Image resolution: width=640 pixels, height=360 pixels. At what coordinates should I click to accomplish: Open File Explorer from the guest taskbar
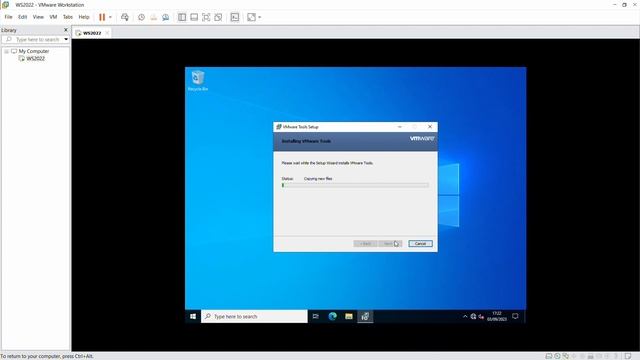[349, 316]
